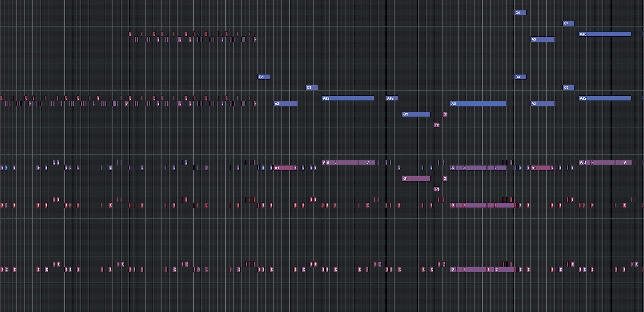Select the leftmost C3 note
The height and width of the screenshot is (312, 644).
coord(312,88)
